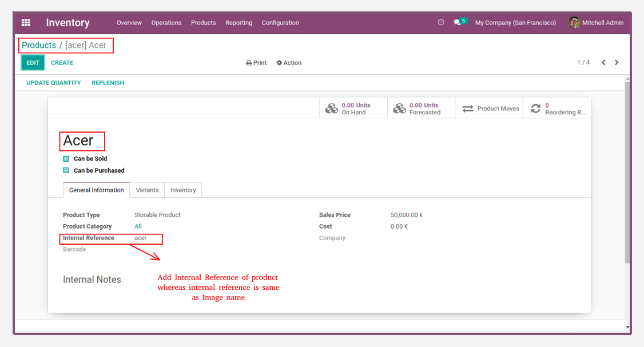Open the Overview menu

tap(129, 23)
